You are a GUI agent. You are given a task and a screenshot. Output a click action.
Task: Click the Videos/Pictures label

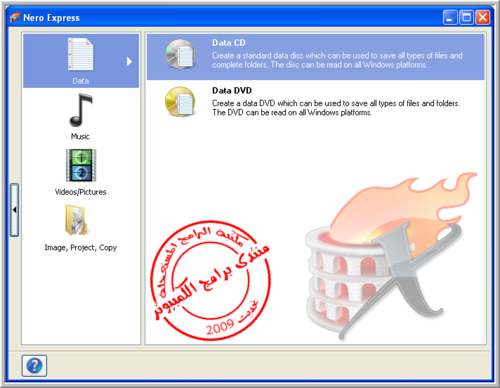80,192
